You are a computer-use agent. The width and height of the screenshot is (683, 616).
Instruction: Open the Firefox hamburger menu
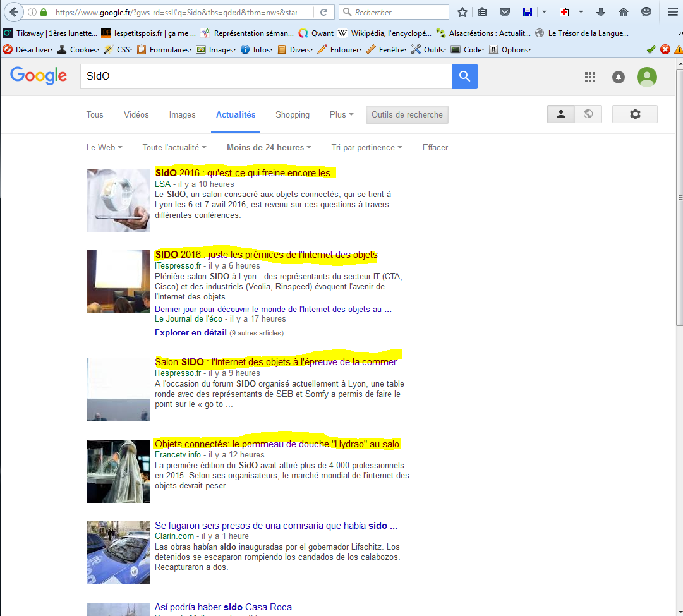tap(672, 12)
